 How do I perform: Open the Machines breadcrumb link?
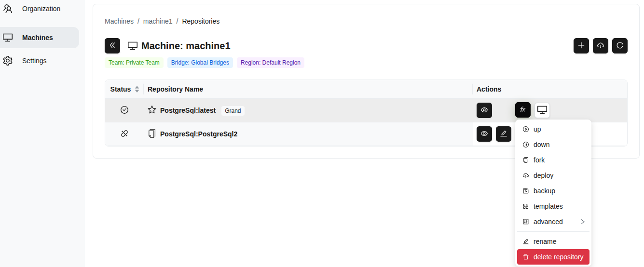point(119,21)
